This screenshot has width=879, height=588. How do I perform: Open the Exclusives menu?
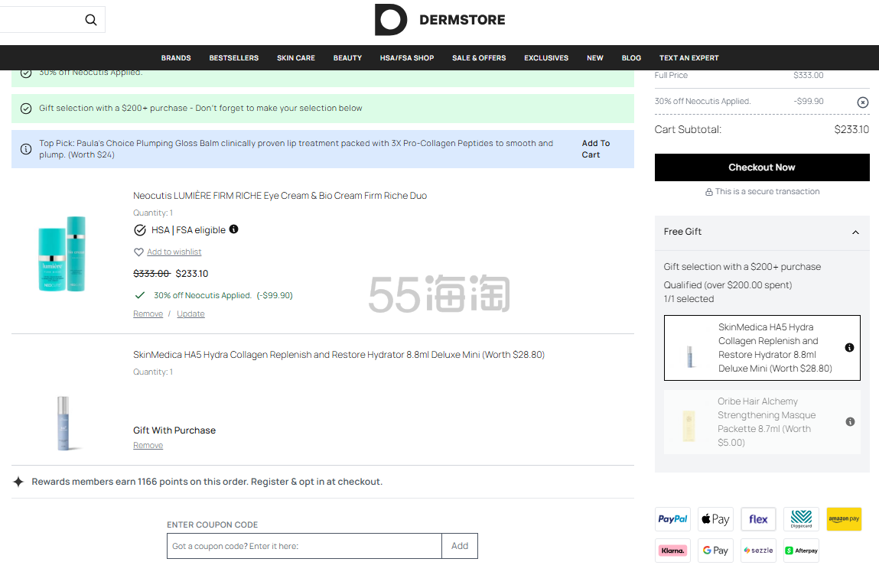click(x=546, y=58)
